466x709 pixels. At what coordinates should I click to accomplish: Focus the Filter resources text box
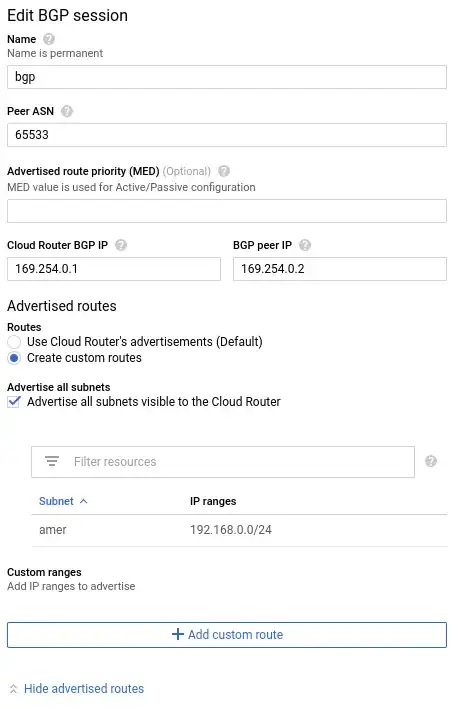223,462
